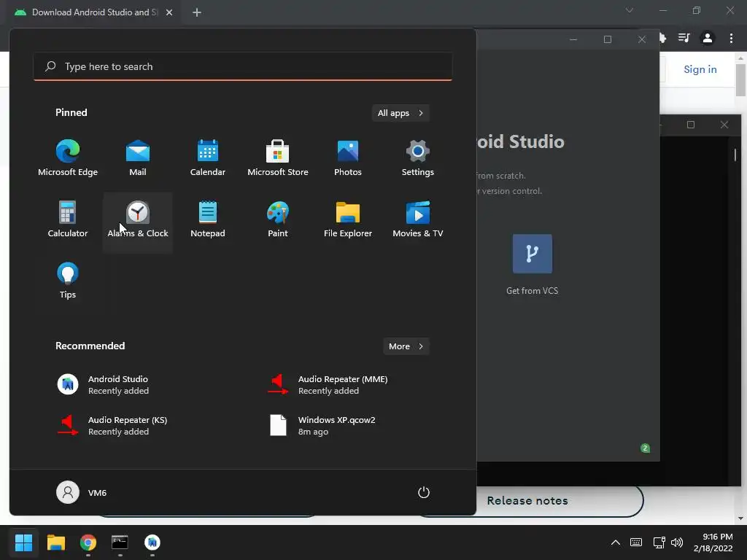Viewport: 747px width, 560px height.
Task: Launch Movies & TV app
Action: click(418, 220)
